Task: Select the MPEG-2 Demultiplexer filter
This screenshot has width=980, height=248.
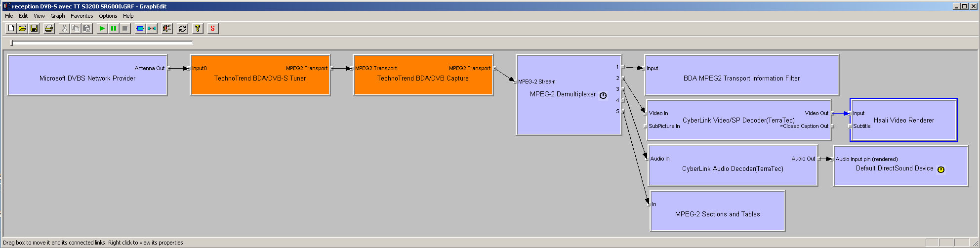Action: [569, 95]
